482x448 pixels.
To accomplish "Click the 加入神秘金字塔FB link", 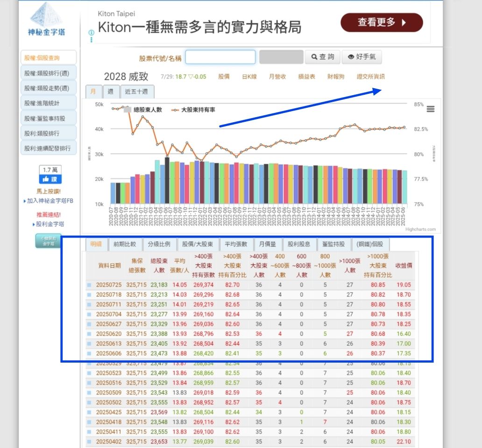I will pyautogui.click(x=50, y=201).
